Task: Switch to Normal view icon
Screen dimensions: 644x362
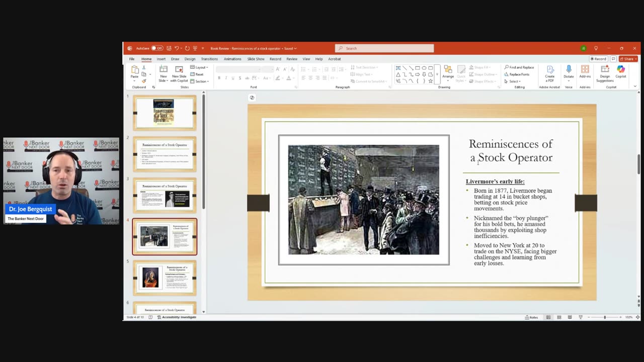Action: pos(548,317)
